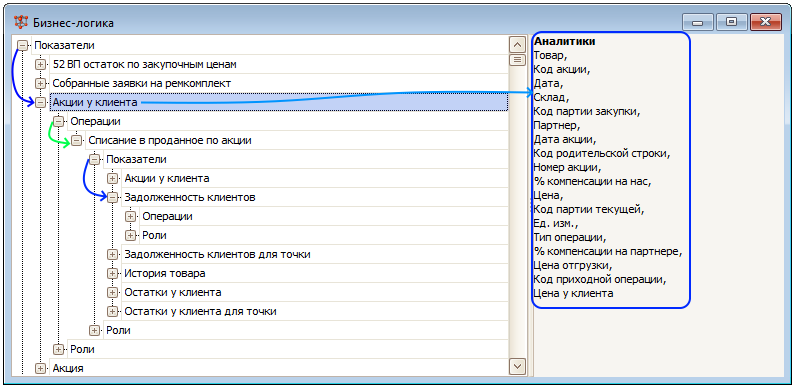Viewport: 793px width, 387px height.
Task: Click % компенсации на партнере text
Action: tap(608, 251)
